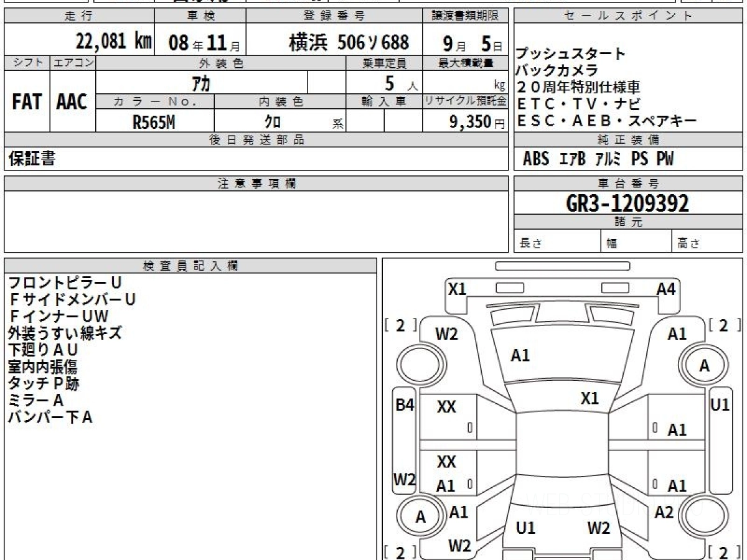
Task: Select ABS in the equipment row
Action: click(536, 159)
